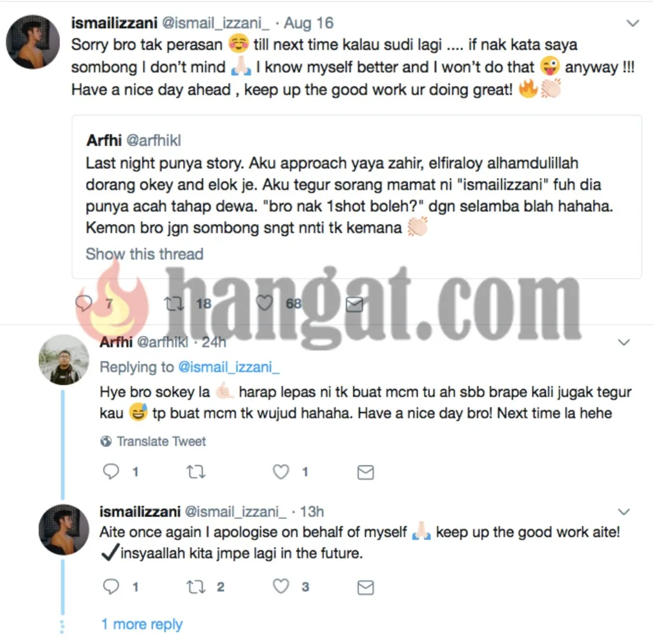
Task: Expand '1 more reply' link
Action: 142,624
